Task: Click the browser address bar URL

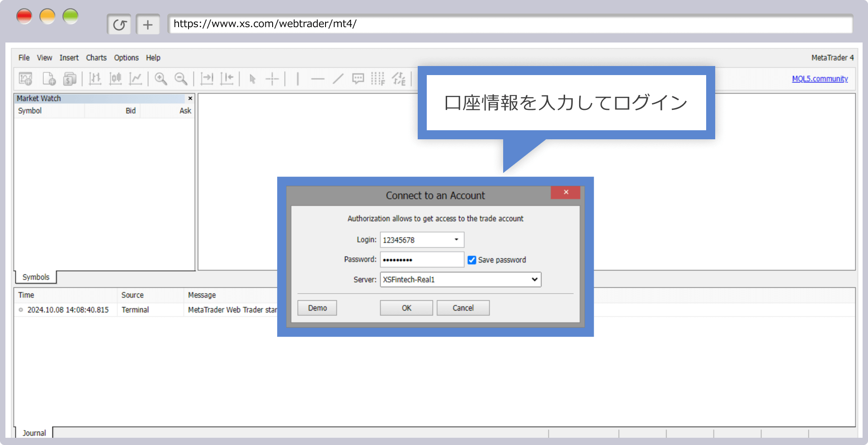Action: click(x=510, y=24)
